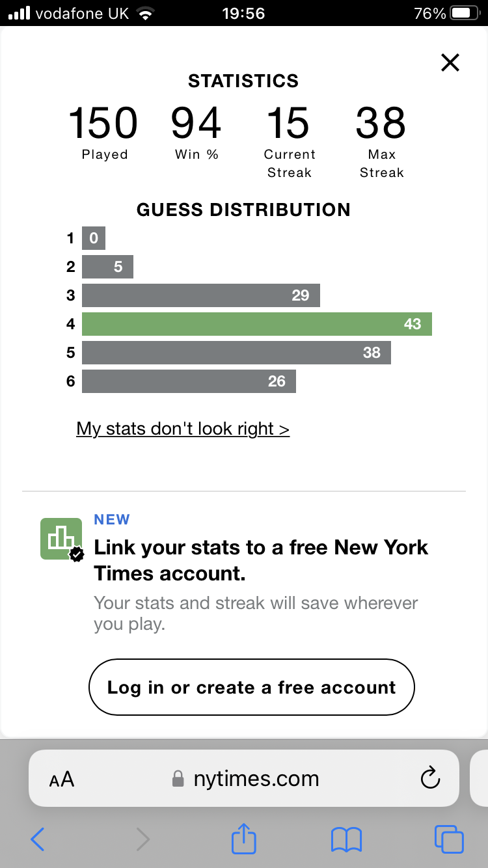This screenshot has height=868, width=488.
Task: Go back with the Safari back arrow
Action: click(38, 839)
